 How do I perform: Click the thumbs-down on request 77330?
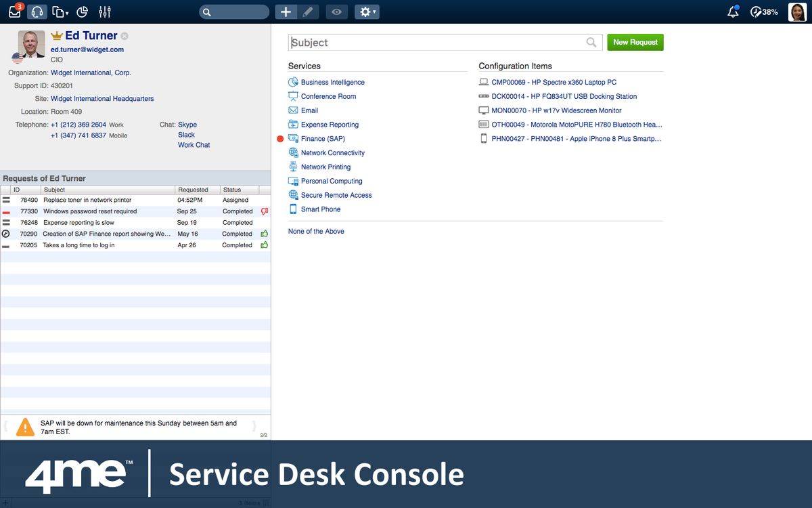(x=263, y=211)
